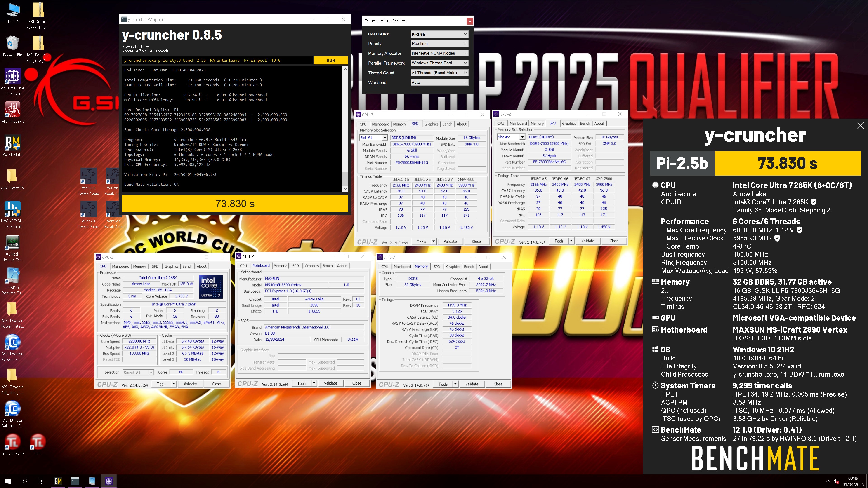The image size is (868, 488).
Task: Open the Priority Realtime dropdown
Action: pyautogui.click(x=439, y=43)
